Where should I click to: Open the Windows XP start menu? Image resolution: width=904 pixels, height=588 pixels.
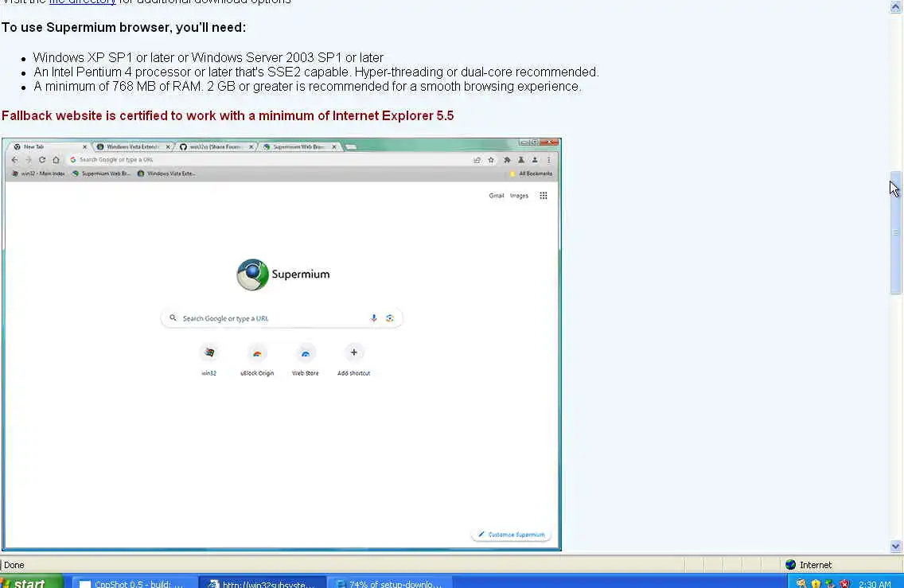[x=32, y=582]
